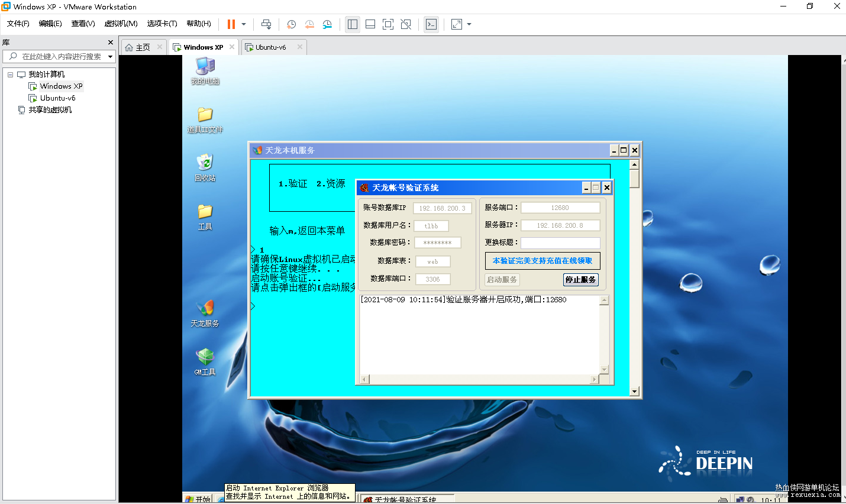The image size is (846, 504).
Task: Click the 天龙本机服务 title bar icon
Action: 257,150
